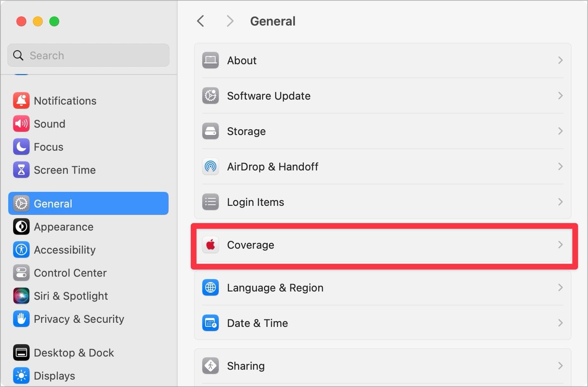Open Screen Time settings
The height and width of the screenshot is (387, 588).
coord(65,170)
